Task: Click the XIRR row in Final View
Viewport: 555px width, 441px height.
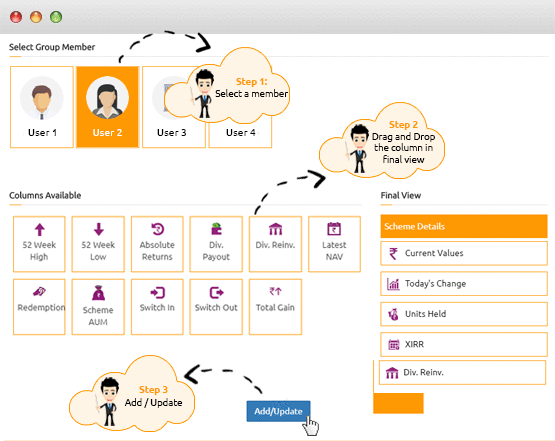Action: [x=464, y=344]
